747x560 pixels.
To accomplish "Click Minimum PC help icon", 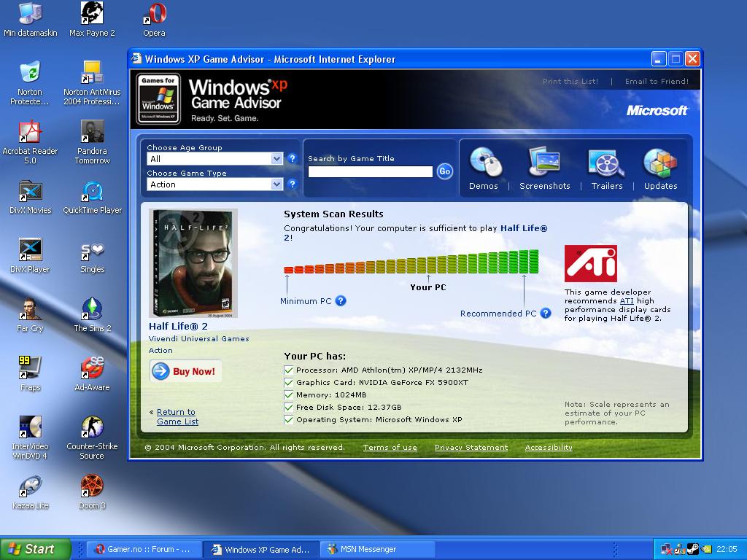I will click(341, 301).
